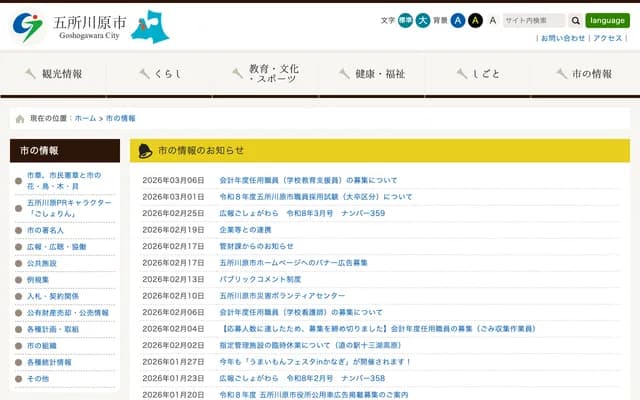Click the Goshogawara City logo
The image size is (640, 400).
coord(69,27)
